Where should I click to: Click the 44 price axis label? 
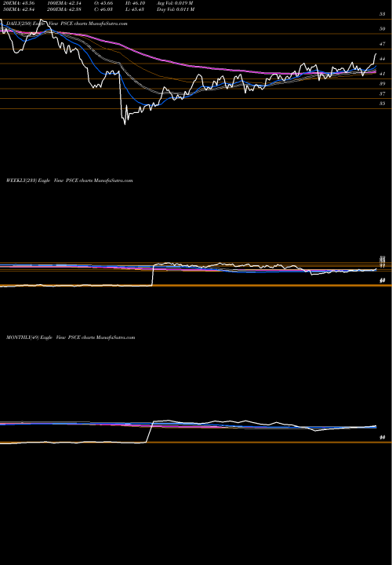click(x=383, y=59)
